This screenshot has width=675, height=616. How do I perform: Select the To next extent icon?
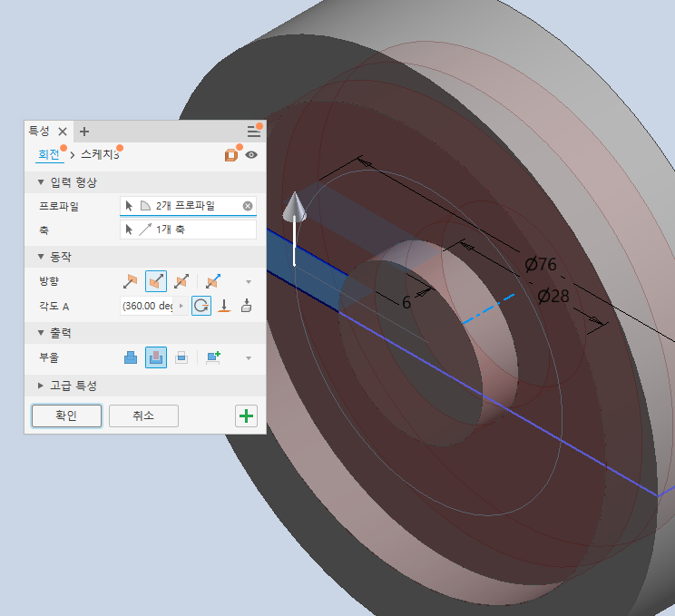click(246, 306)
